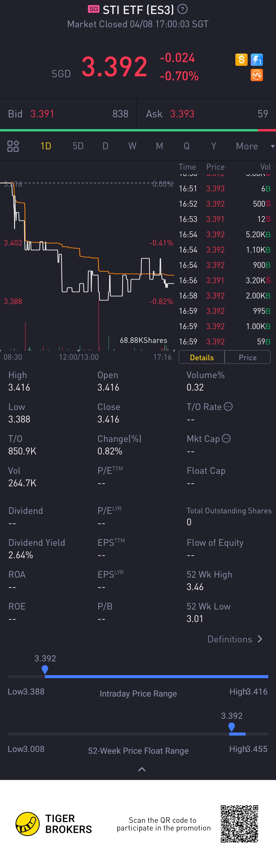Tap the info icon next to Mkt Cap
The width and height of the screenshot is (276, 868).
point(226,438)
